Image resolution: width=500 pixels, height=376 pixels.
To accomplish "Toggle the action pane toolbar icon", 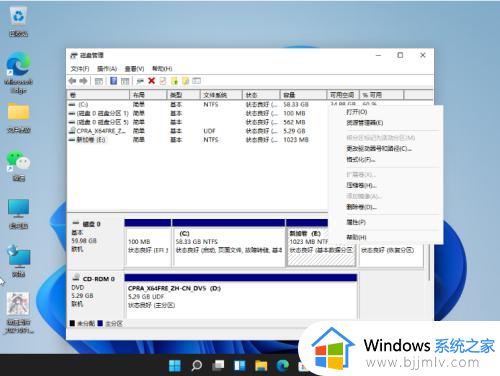I will 125,81.
